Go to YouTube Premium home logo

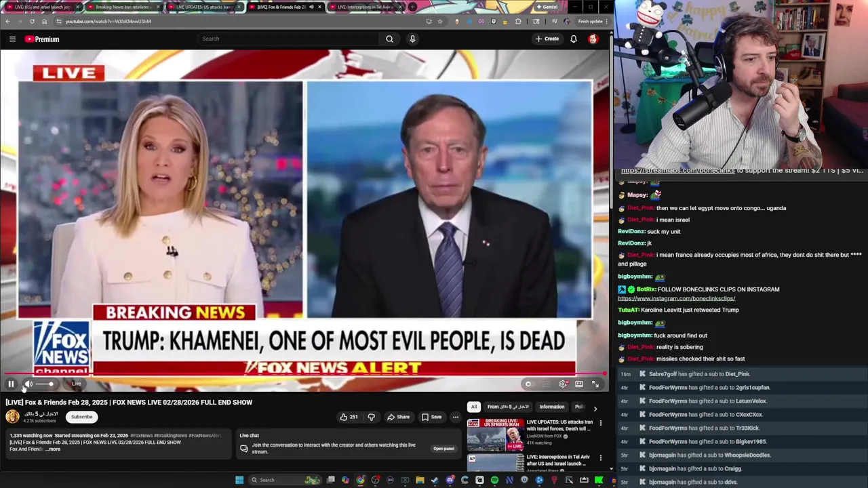(42, 39)
